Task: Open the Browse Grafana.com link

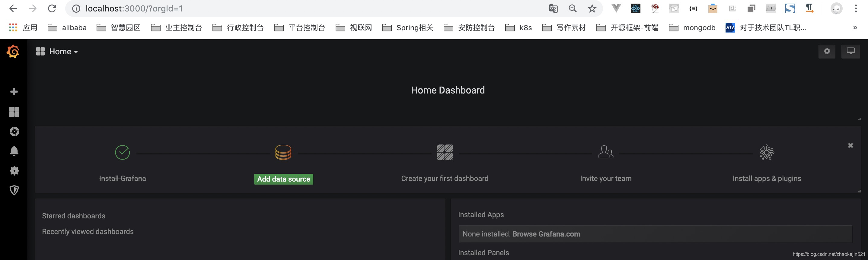Action: coord(546,234)
